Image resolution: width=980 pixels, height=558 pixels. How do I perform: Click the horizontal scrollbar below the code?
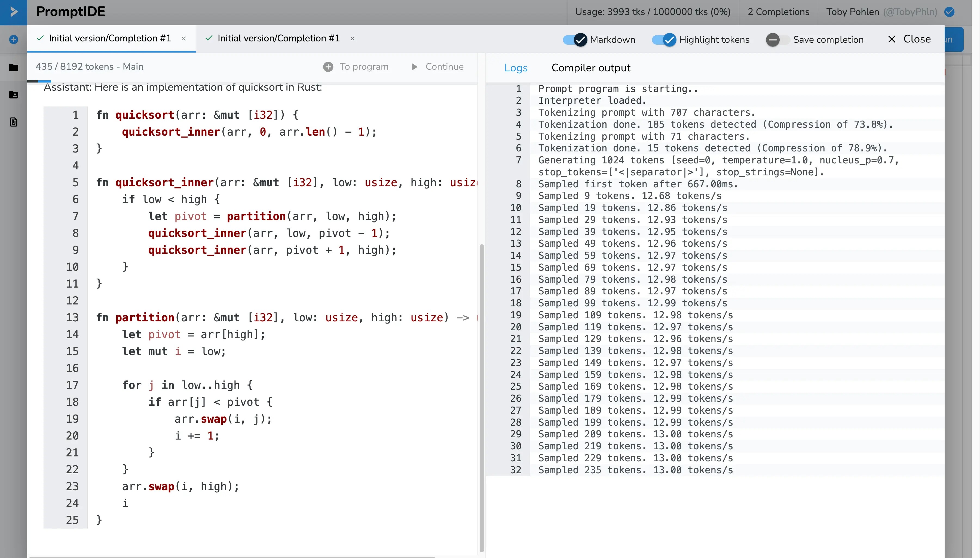pyautogui.click(x=232, y=556)
